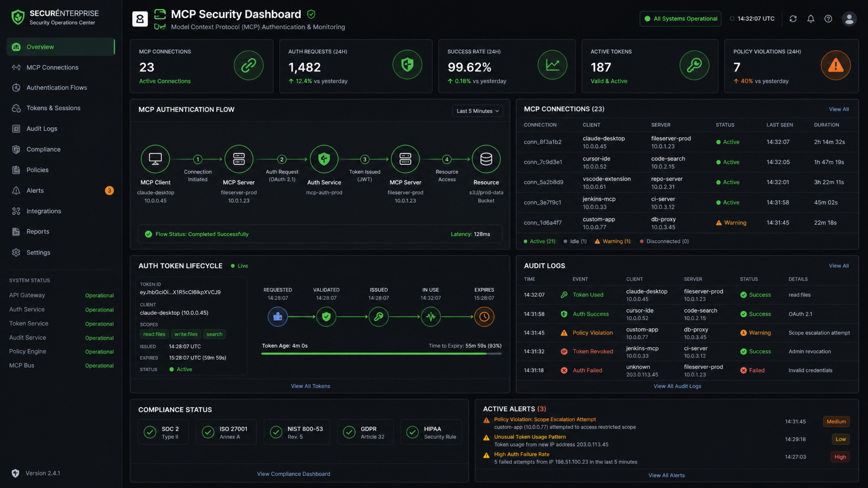The width and height of the screenshot is (868, 488).
Task: Click the Policy Violation audit log event
Action: [592, 333]
